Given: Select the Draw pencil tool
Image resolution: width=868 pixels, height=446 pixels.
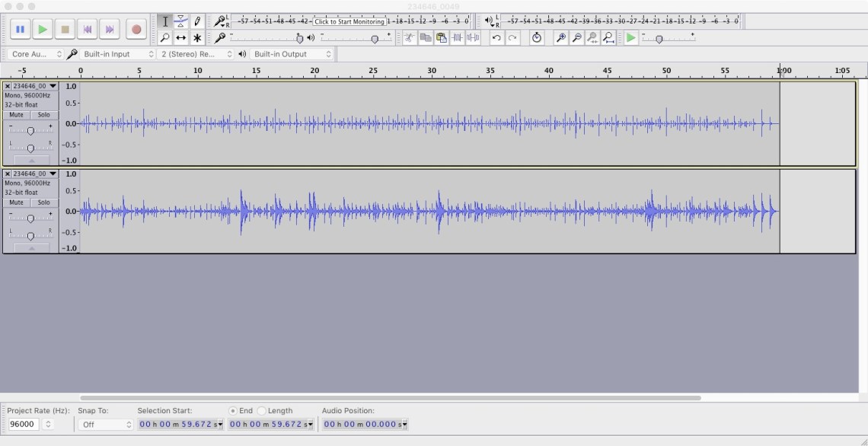Looking at the screenshot, I should click(x=197, y=21).
